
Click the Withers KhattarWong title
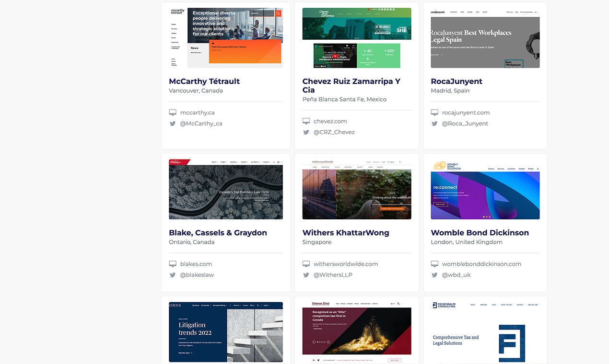(x=346, y=233)
